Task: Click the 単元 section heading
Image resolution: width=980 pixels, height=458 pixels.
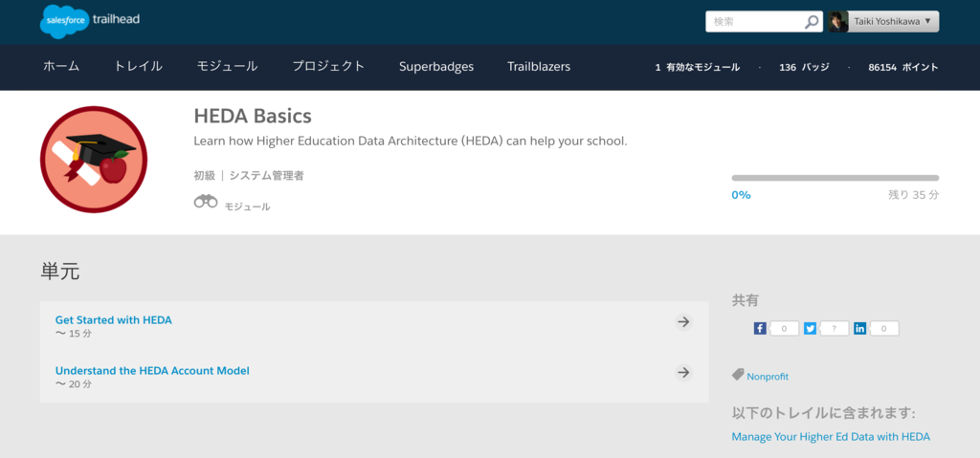Action: (x=60, y=272)
